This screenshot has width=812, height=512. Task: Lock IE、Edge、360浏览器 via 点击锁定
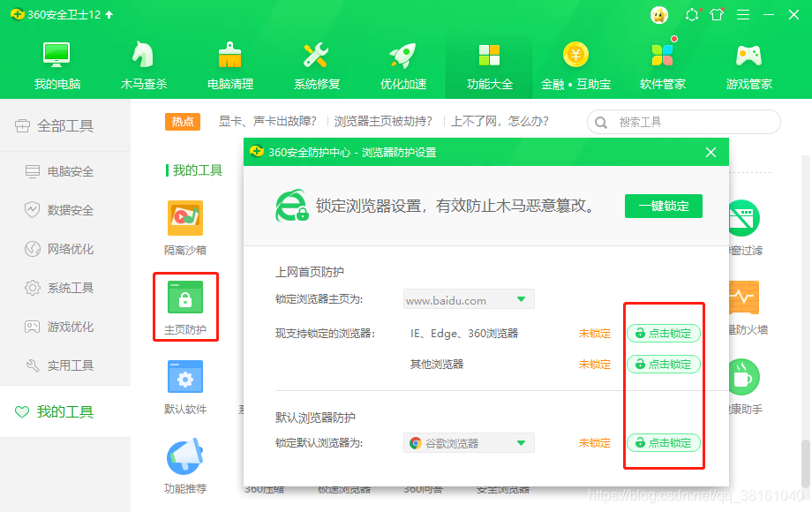(x=664, y=334)
